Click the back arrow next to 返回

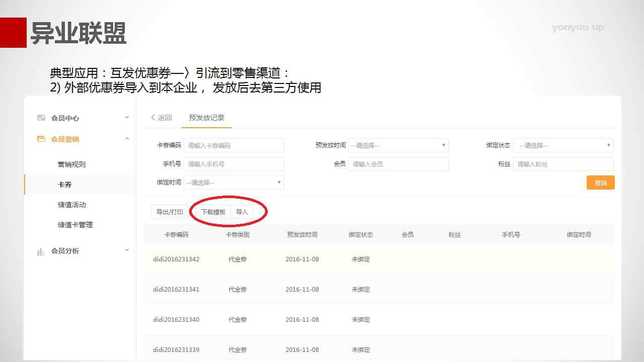point(153,118)
